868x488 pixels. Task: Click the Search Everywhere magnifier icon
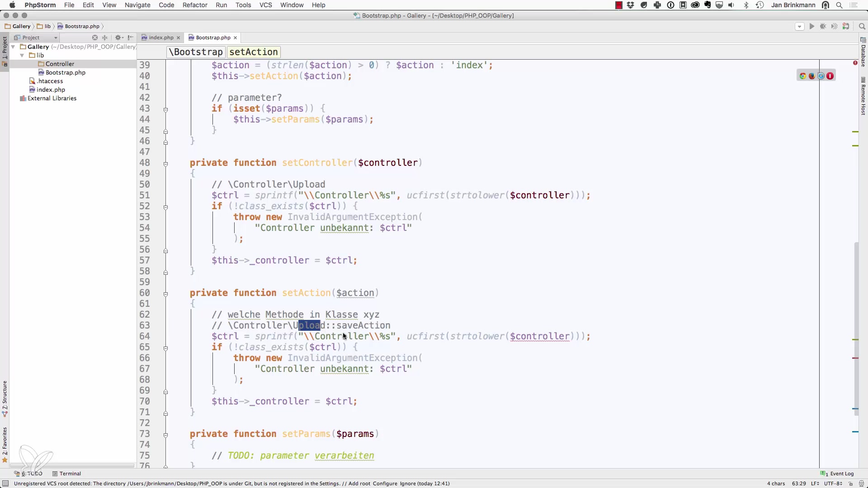[x=862, y=27]
